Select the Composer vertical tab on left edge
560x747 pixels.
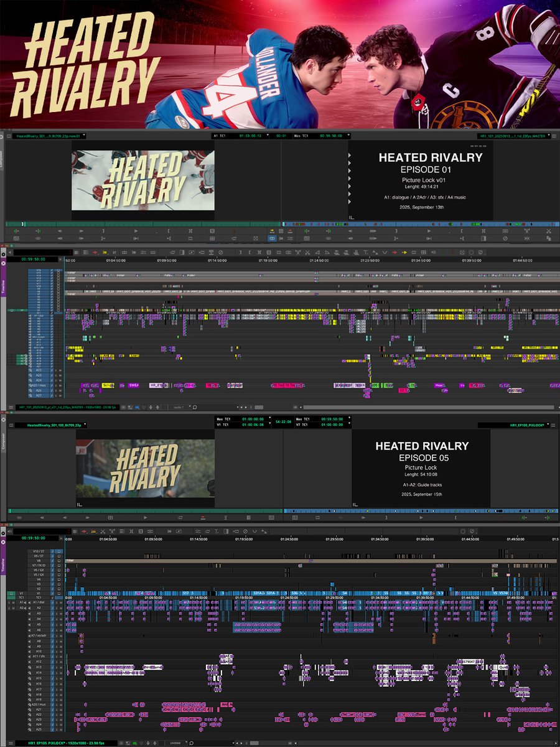point(2,156)
